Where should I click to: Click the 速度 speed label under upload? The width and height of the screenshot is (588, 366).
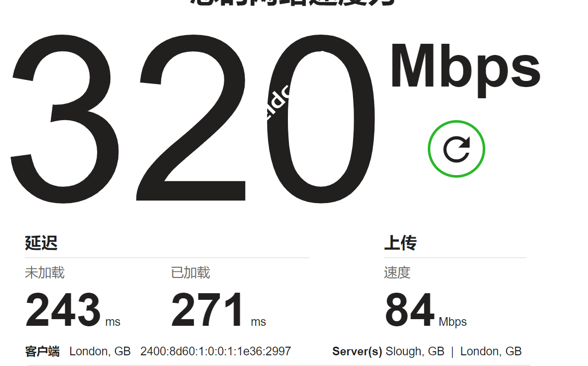point(397,272)
